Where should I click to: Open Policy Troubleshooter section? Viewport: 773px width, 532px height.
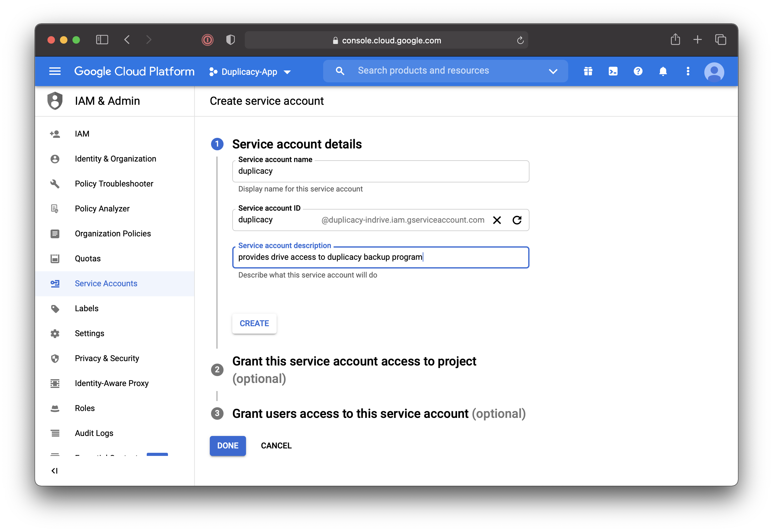tap(114, 183)
